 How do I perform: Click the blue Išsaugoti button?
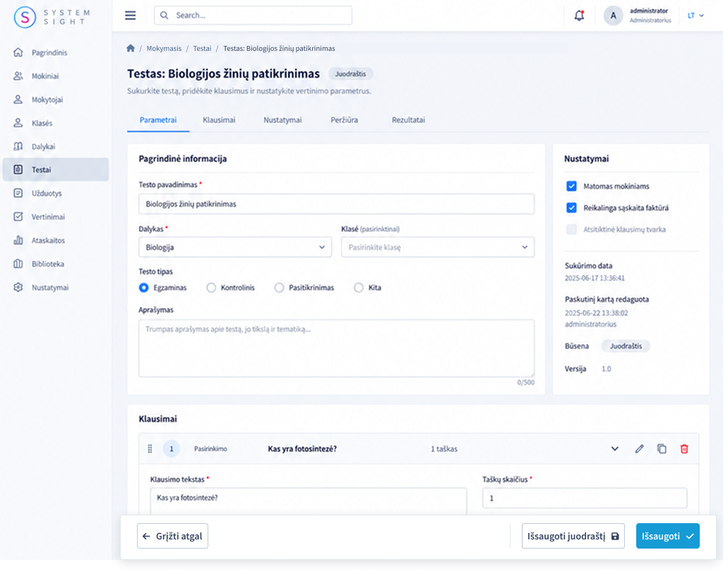click(668, 536)
